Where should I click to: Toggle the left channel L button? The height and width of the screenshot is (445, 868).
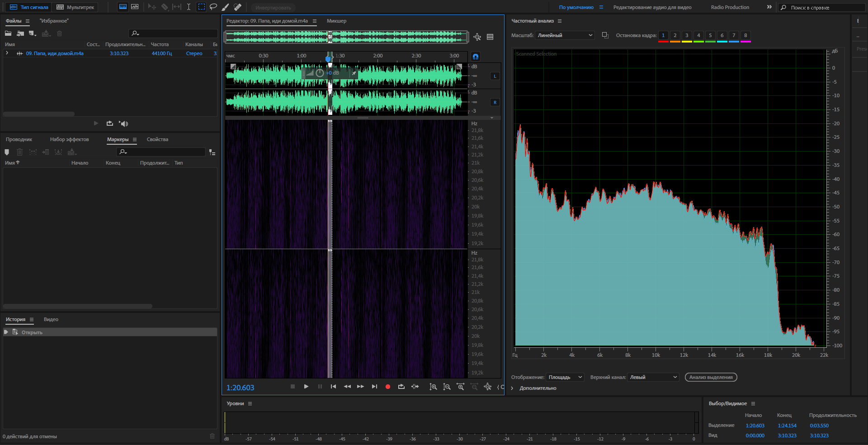[x=495, y=76]
